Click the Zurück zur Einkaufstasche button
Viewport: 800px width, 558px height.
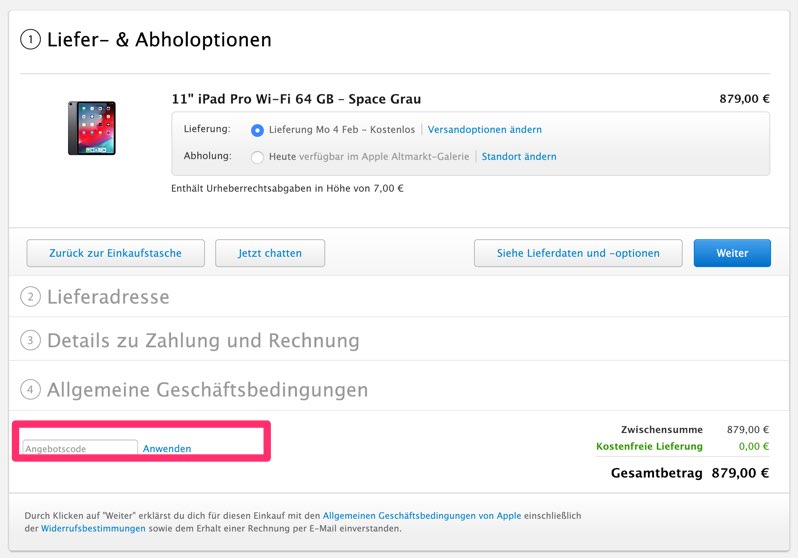pyautogui.click(x=115, y=253)
